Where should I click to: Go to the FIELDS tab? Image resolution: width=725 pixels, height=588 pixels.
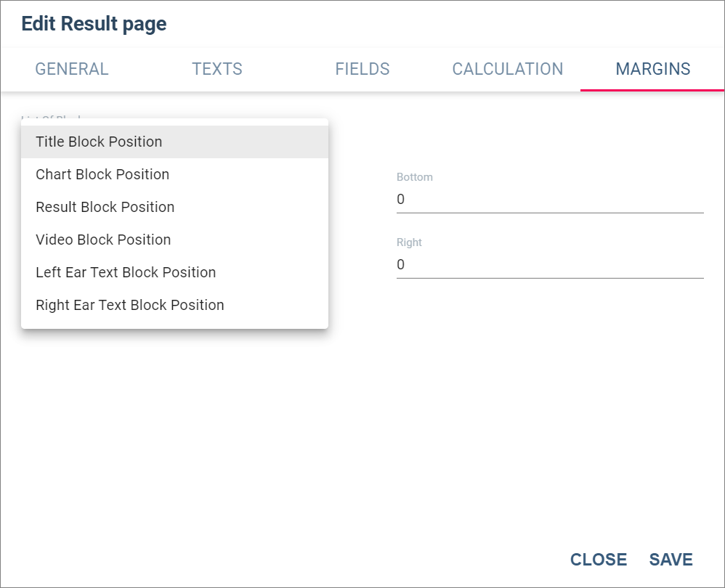point(362,69)
